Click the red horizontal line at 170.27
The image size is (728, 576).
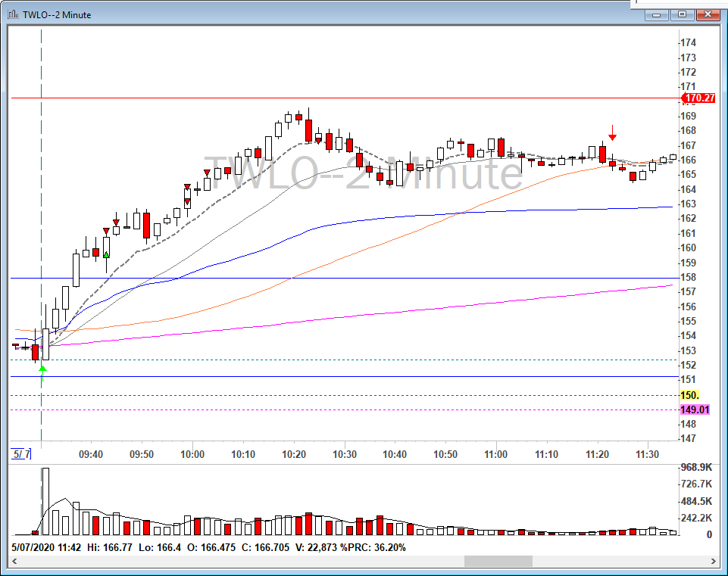pos(345,98)
